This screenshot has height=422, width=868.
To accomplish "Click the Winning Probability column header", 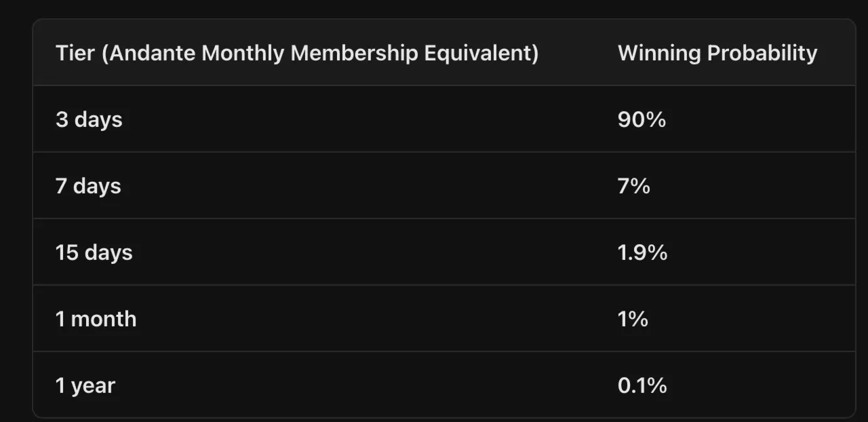I will click(717, 53).
